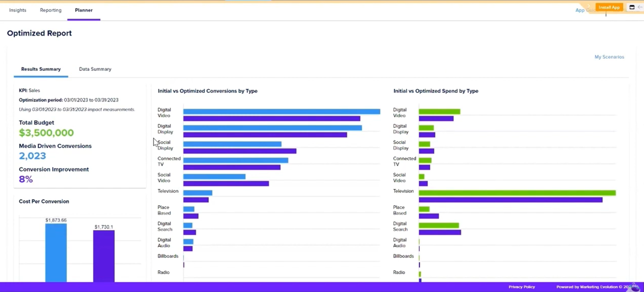Screen dimensions: 644x292
Task: Switch to the Reporting tab
Action: (x=50, y=10)
